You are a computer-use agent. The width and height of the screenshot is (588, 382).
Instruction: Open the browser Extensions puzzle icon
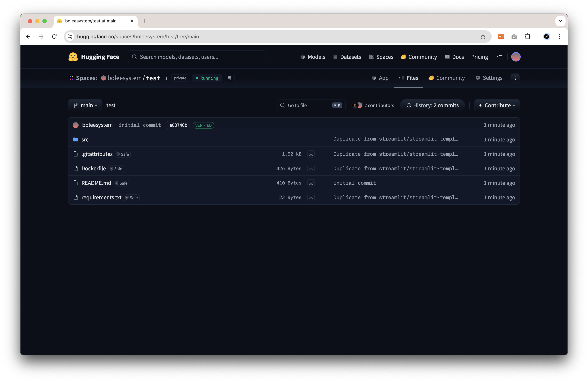[x=527, y=37]
